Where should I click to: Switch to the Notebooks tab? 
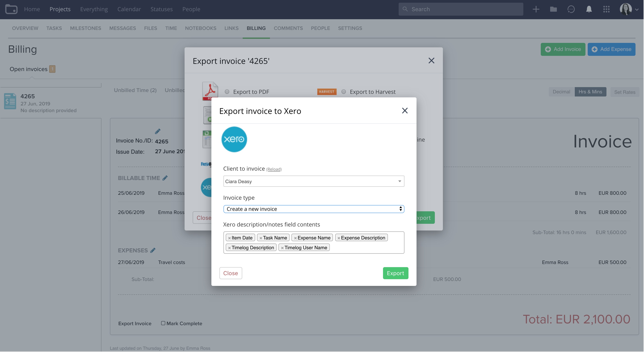pos(200,28)
